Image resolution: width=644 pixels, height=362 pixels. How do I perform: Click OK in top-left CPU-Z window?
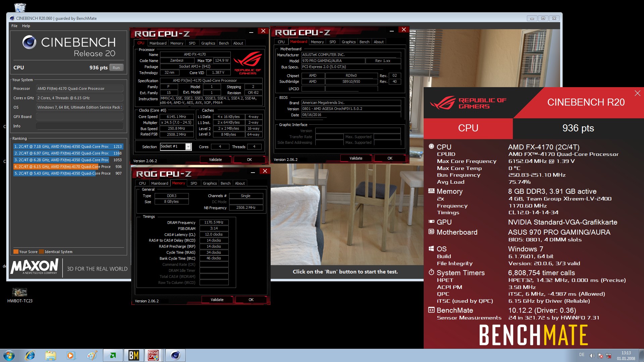click(249, 160)
